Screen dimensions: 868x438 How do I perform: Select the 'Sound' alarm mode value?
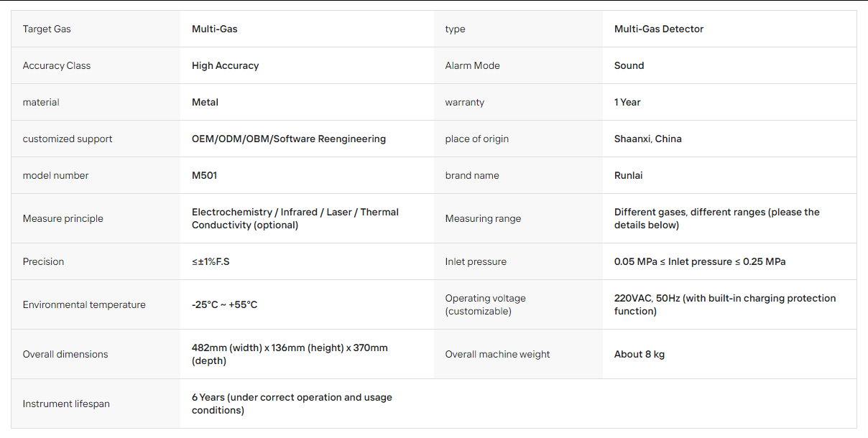tap(629, 65)
